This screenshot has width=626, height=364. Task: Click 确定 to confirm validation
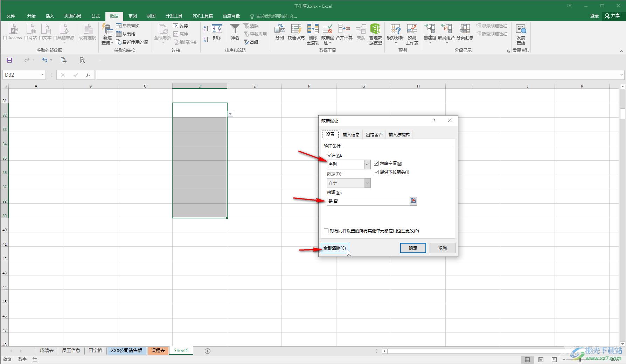(413, 248)
